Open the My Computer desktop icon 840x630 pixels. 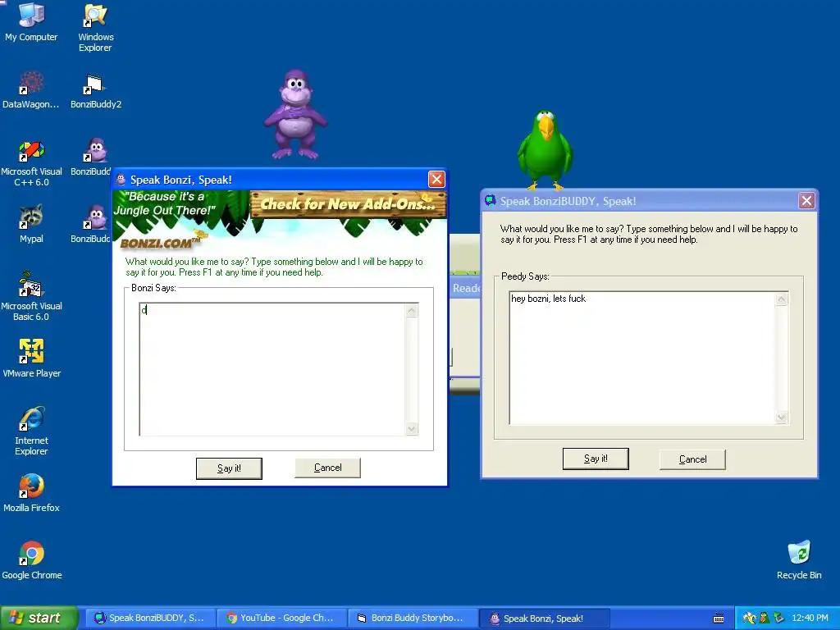click(x=31, y=22)
